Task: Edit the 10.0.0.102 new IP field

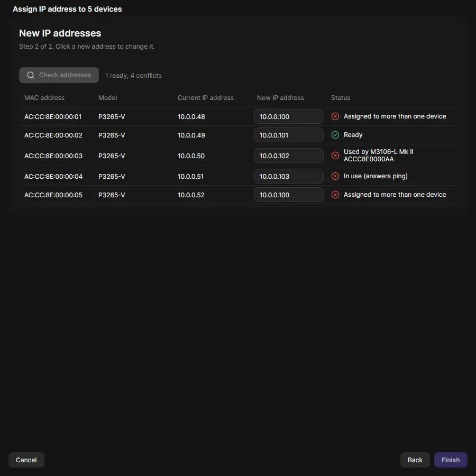Action: 288,155
